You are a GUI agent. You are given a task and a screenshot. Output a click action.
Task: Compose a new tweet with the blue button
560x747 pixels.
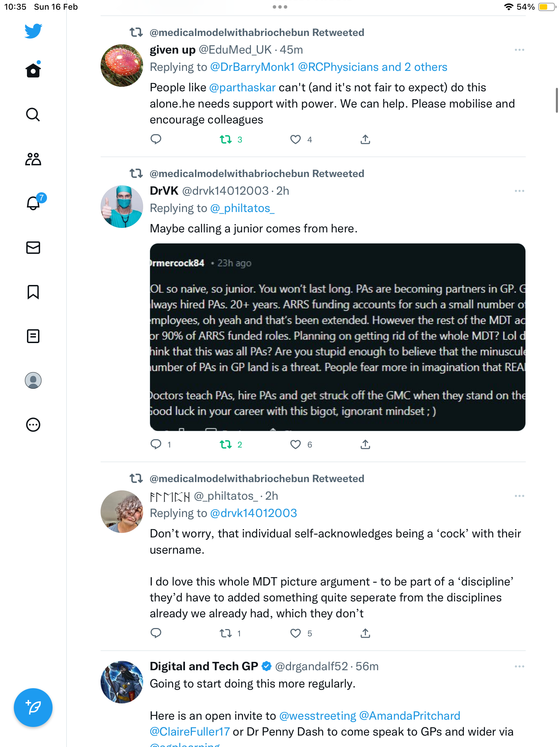click(x=33, y=708)
